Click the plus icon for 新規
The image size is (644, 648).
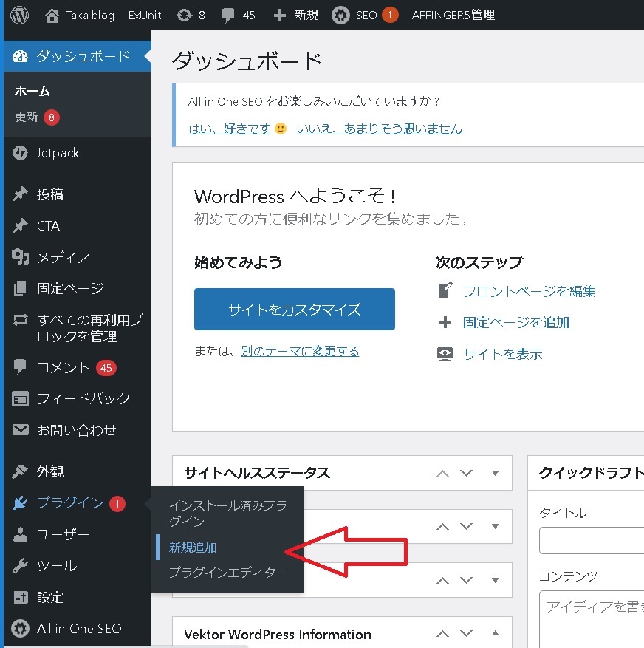(x=280, y=16)
